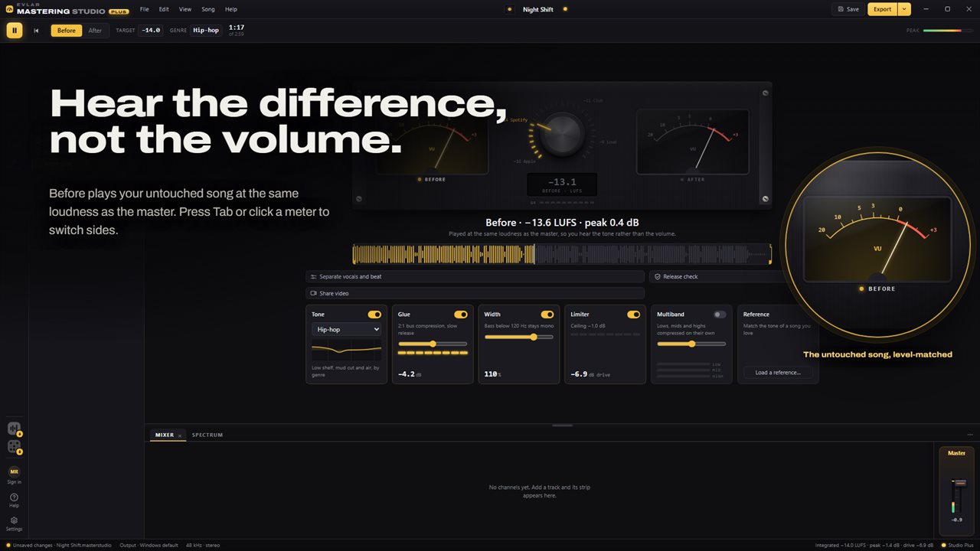980x551 pixels.
Task: Disable the Limiter module
Action: coord(634,315)
